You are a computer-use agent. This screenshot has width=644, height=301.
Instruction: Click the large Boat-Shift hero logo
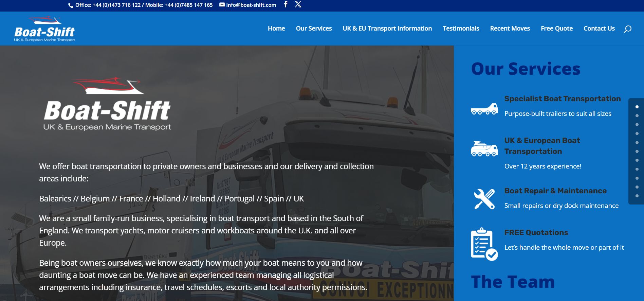[x=107, y=104]
